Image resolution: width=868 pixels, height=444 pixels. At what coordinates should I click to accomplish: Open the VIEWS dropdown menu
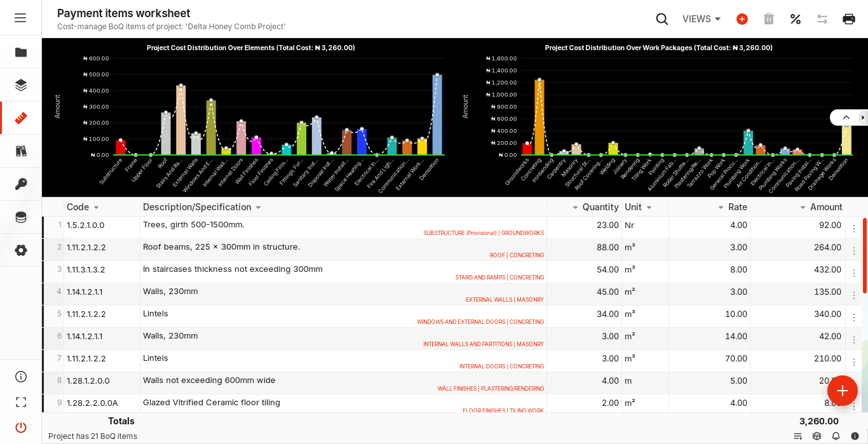point(702,19)
